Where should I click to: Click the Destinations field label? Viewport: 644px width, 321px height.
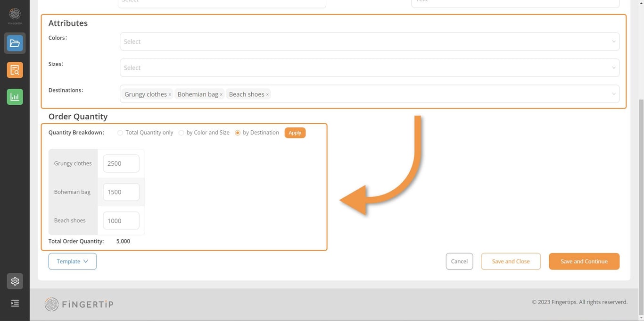point(66,90)
